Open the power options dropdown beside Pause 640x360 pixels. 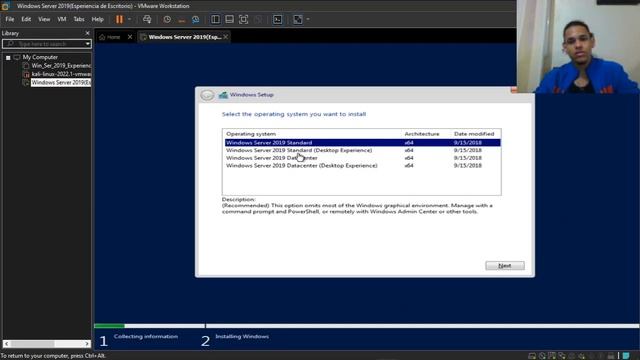click(130, 19)
